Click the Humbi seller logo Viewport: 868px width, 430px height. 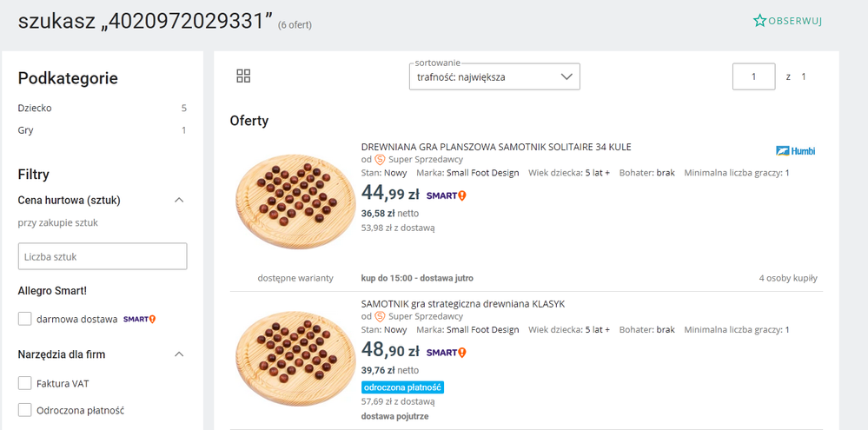(x=796, y=151)
